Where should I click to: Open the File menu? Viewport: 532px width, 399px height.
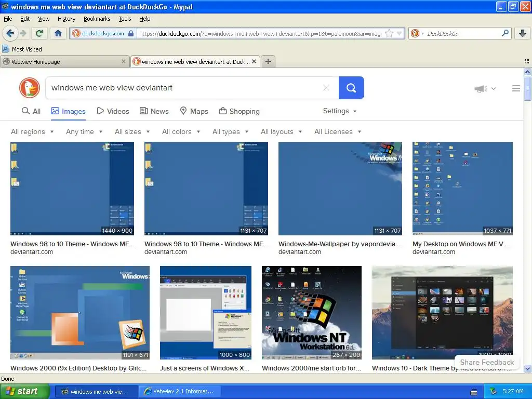[8, 19]
